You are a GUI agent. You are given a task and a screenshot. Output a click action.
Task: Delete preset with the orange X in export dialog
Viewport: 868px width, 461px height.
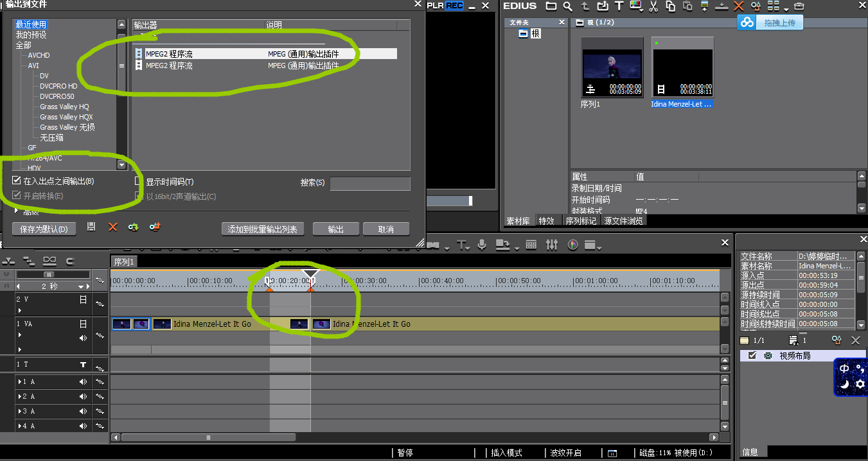pyautogui.click(x=112, y=227)
